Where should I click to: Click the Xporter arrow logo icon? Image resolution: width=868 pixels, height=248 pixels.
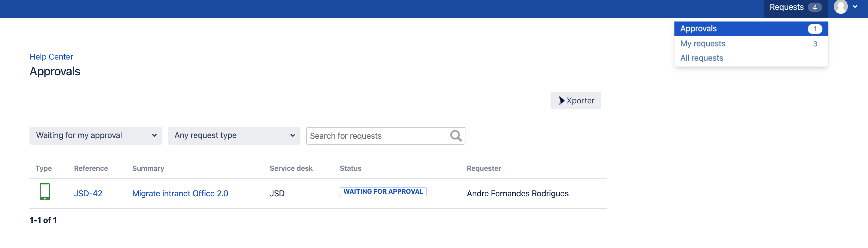tap(561, 100)
